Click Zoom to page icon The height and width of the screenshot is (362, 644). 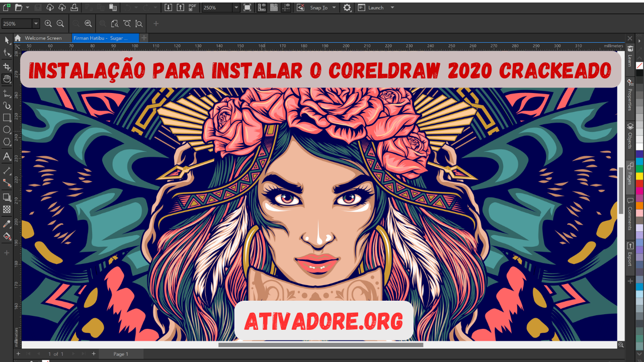pos(115,24)
